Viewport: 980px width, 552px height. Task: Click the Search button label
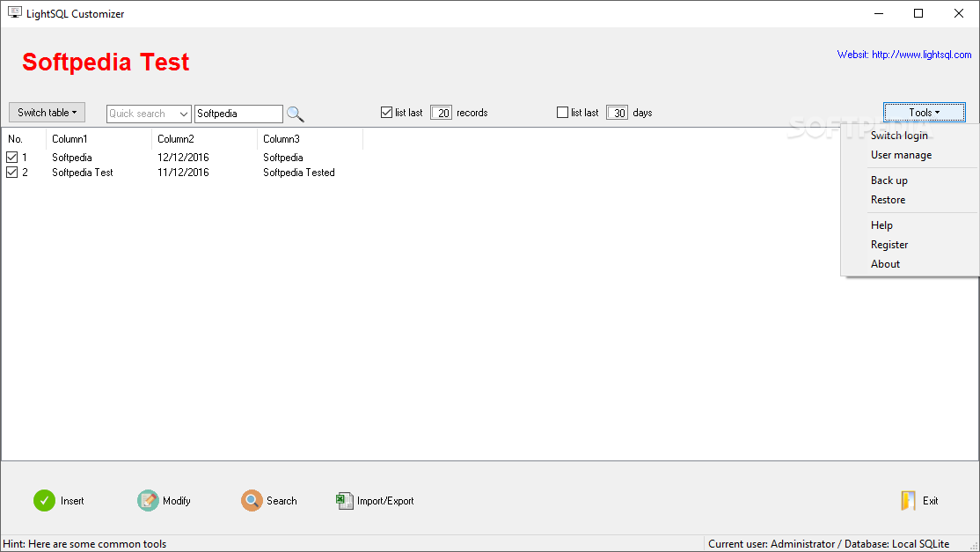(282, 501)
